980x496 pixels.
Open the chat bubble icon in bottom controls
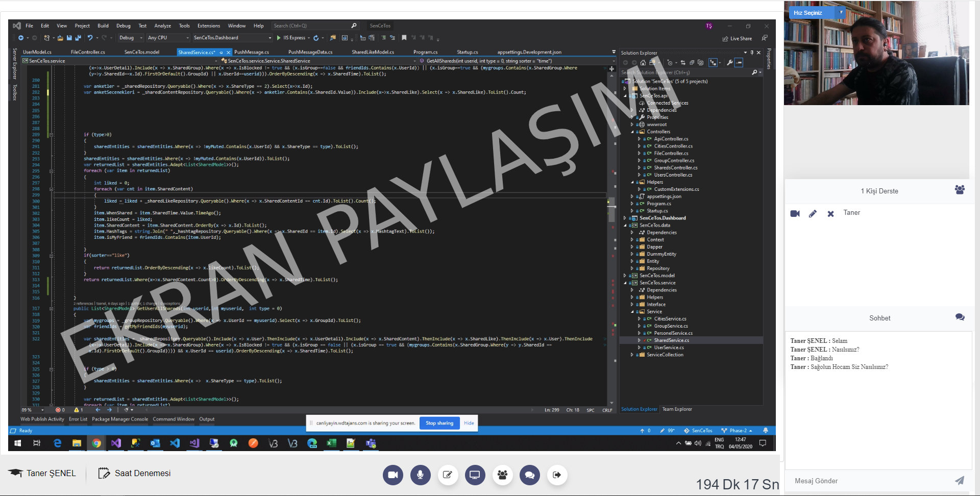pyautogui.click(x=530, y=475)
